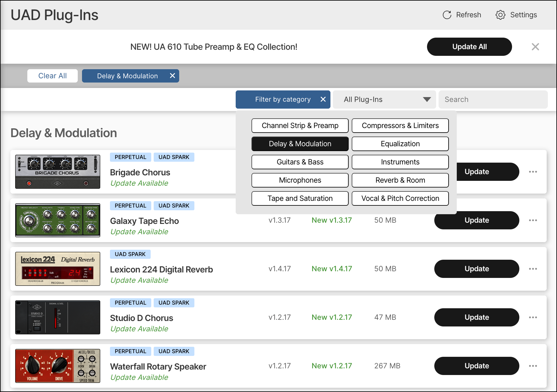Image resolution: width=557 pixels, height=392 pixels.
Task: Open more options for Brigade Chorus
Action: tap(533, 172)
